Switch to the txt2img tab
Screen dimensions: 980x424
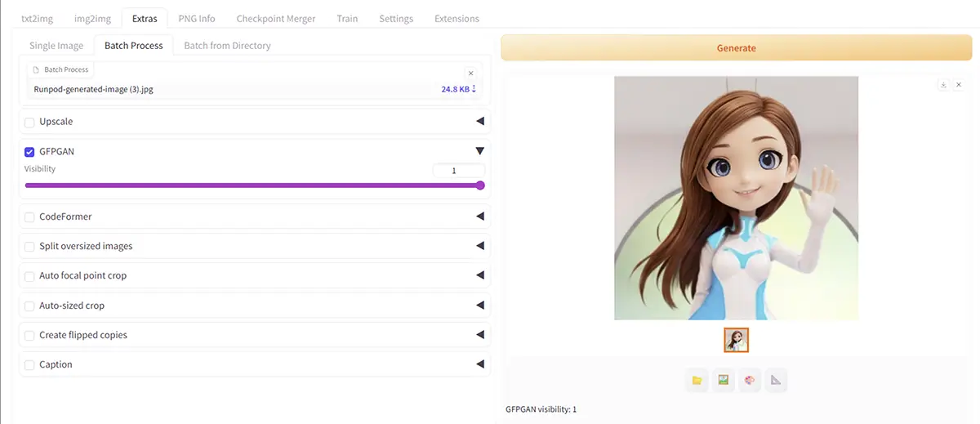[37, 18]
